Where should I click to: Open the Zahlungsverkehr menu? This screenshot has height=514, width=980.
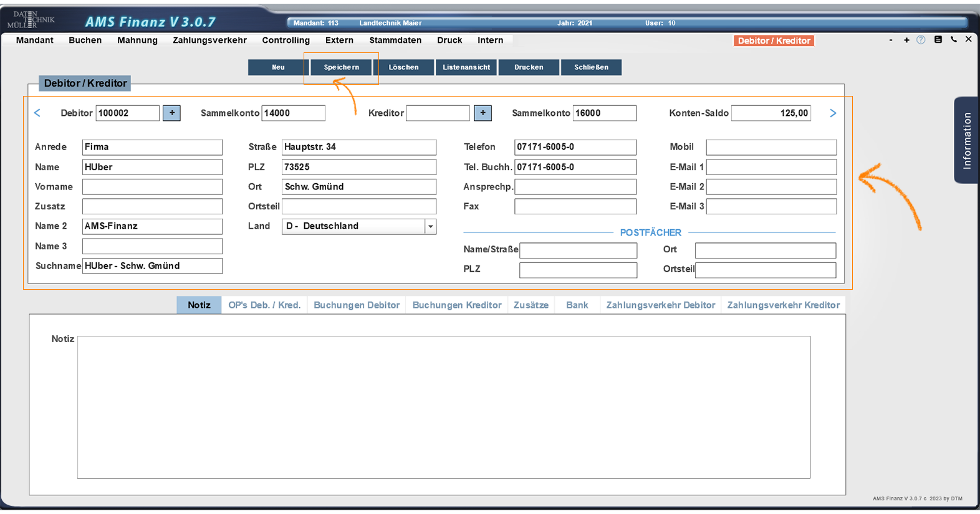[209, 40]
